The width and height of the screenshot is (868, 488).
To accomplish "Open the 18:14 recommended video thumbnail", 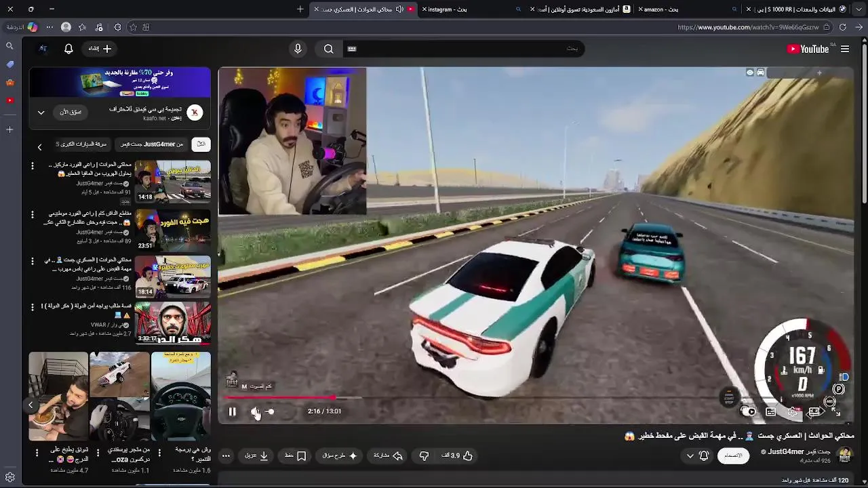I will [x=172, y=277].
